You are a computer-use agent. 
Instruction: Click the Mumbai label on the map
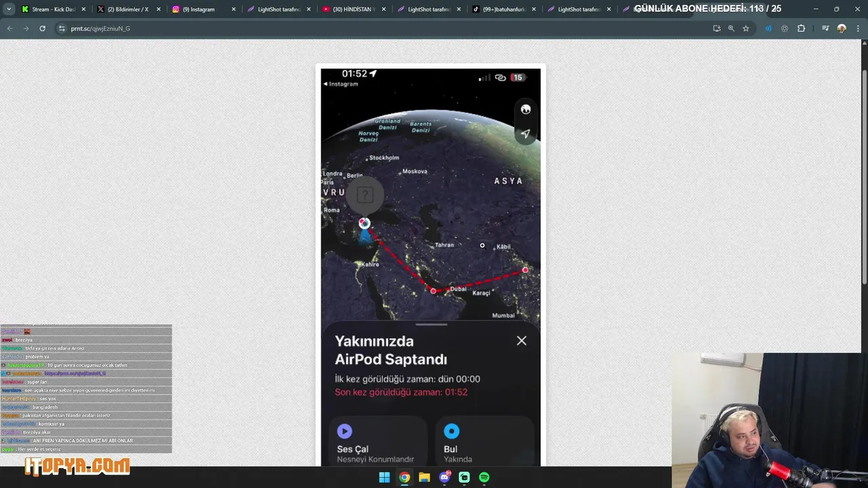503,315
